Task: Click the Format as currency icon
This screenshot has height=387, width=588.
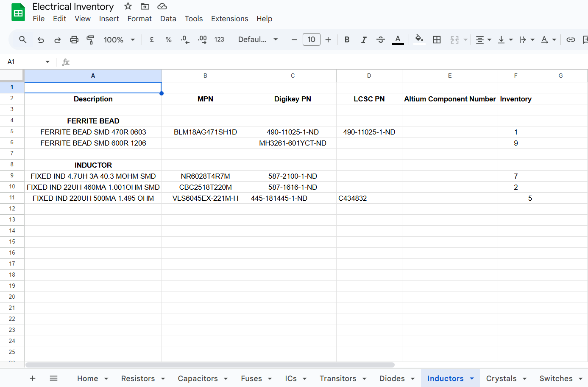Action: tap(152, 40)
